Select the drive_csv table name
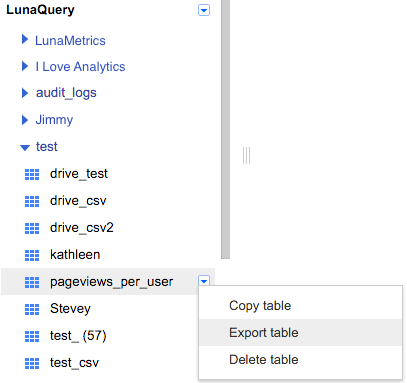The height and width of the screenshot is (383, 407). coord(78,201)
